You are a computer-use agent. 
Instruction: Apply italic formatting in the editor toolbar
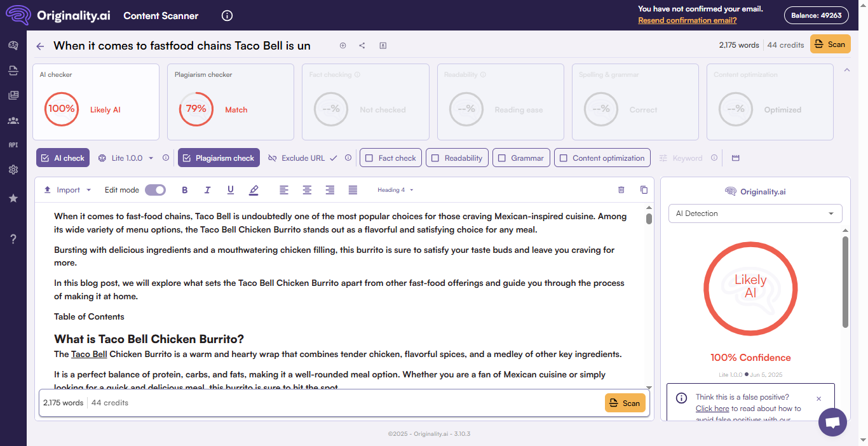207,190
